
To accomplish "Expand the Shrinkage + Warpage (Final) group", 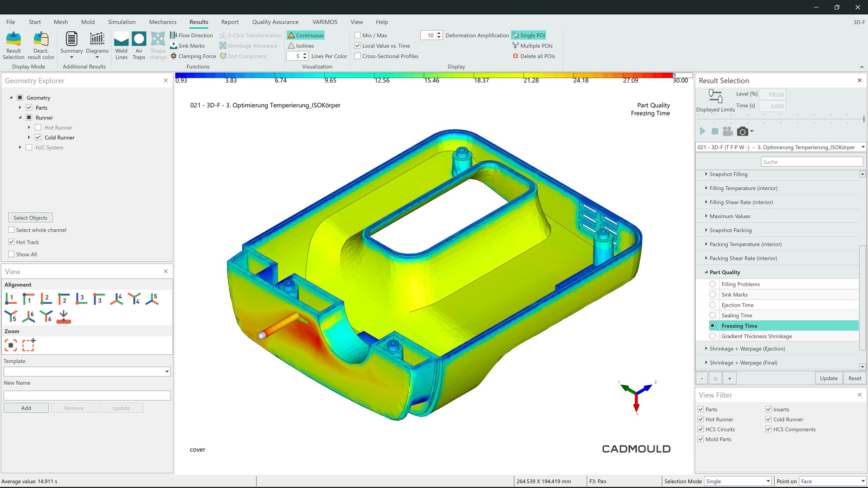I will 706,363.
